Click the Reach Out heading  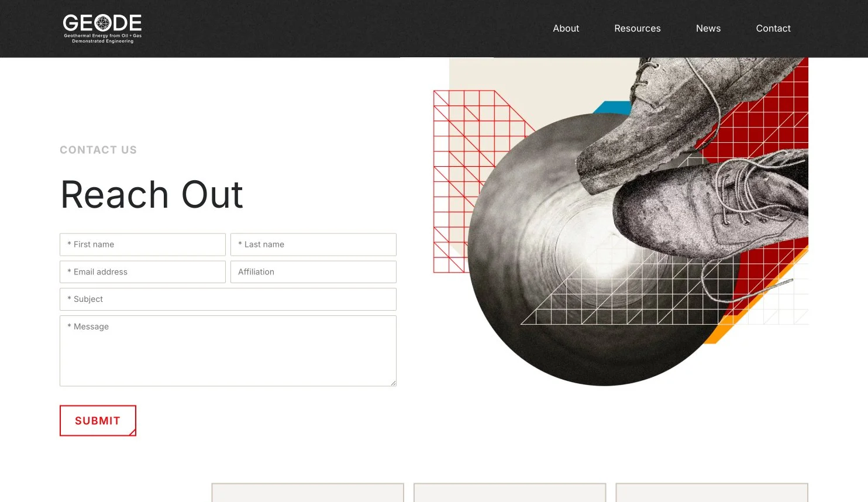pyautogui.click(x=151, y=195)
